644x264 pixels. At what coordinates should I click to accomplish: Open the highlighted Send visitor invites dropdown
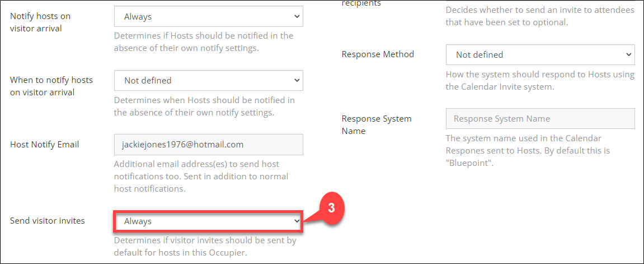point(209,221)
